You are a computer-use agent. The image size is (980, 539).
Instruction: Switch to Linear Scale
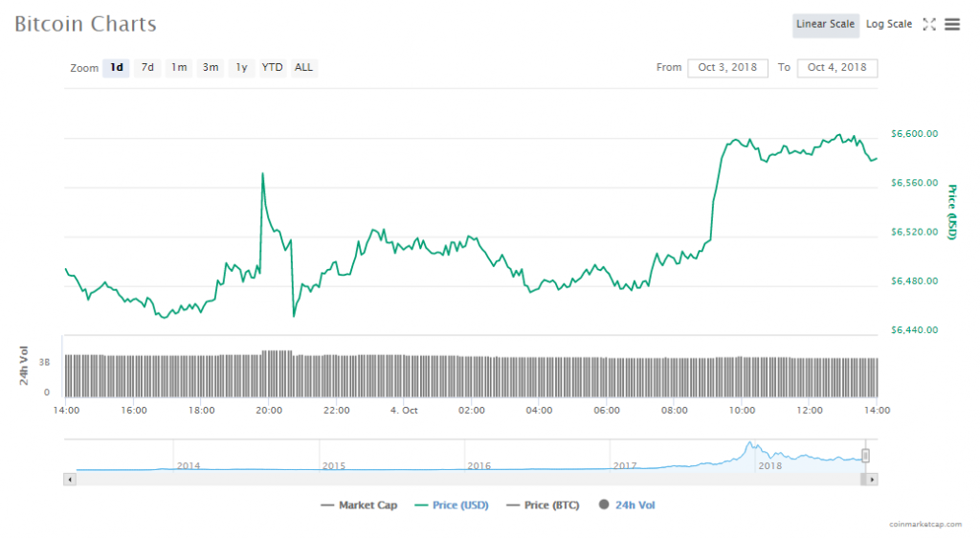click(x=825, y=25)
